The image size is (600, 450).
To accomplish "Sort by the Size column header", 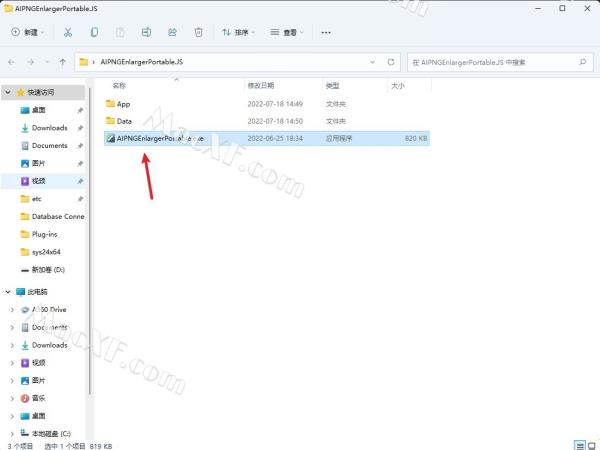I will click(398, 86).
